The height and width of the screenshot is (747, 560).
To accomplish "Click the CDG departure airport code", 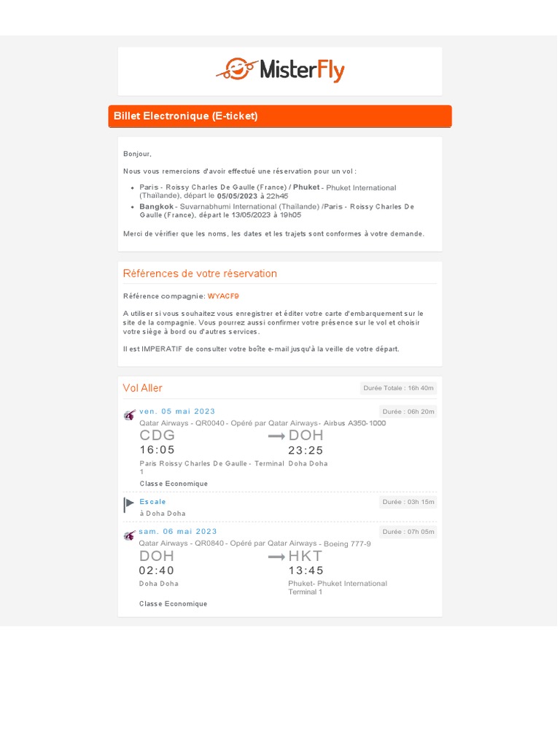I will tap(158, 437).
